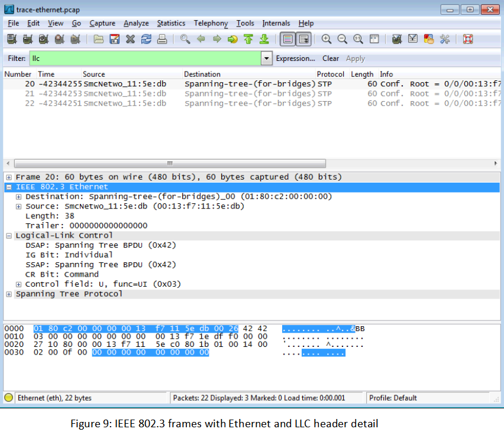Jump to the first packet icon
Viewport: 504px width, 432px height.
[248, 39]
